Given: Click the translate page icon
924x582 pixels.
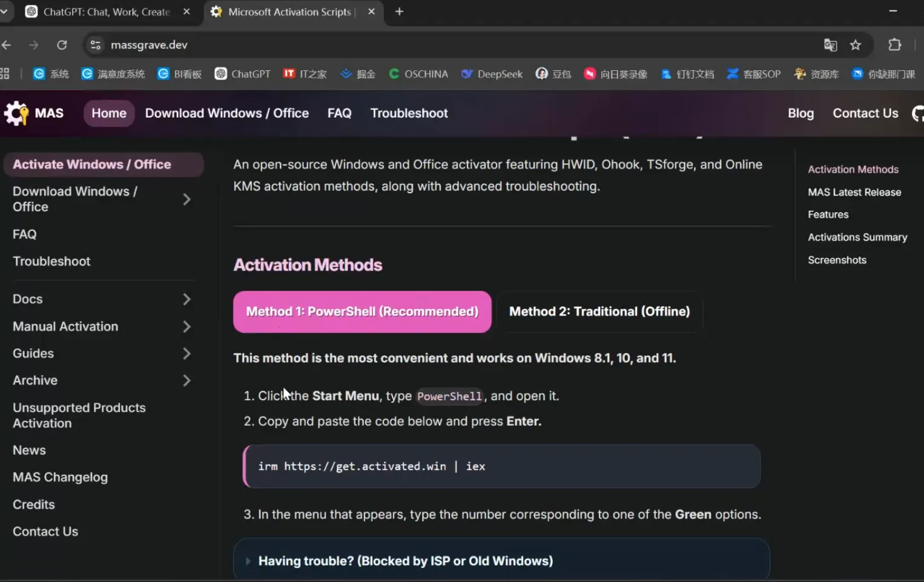Looking at the screenshot, I should click(x=830, y=45).
